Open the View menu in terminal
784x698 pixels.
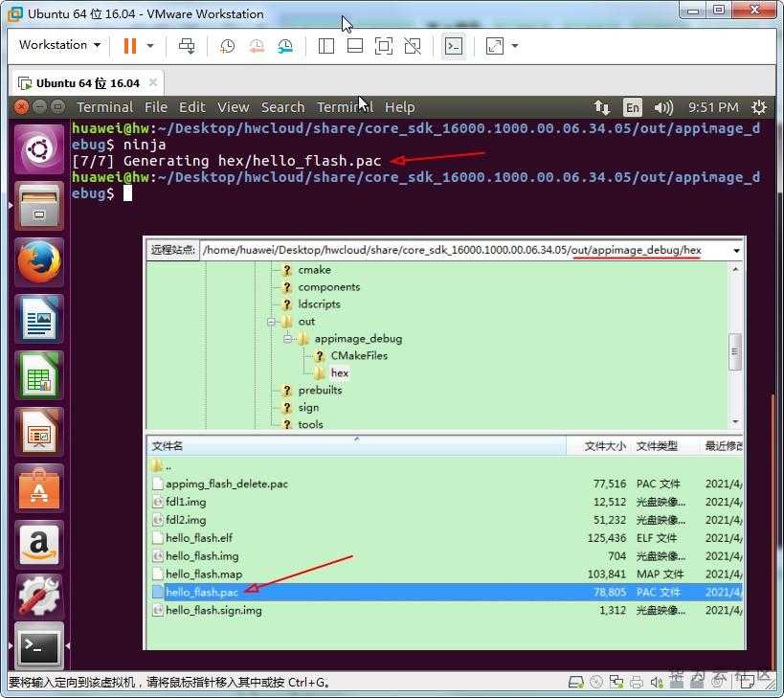233,107
